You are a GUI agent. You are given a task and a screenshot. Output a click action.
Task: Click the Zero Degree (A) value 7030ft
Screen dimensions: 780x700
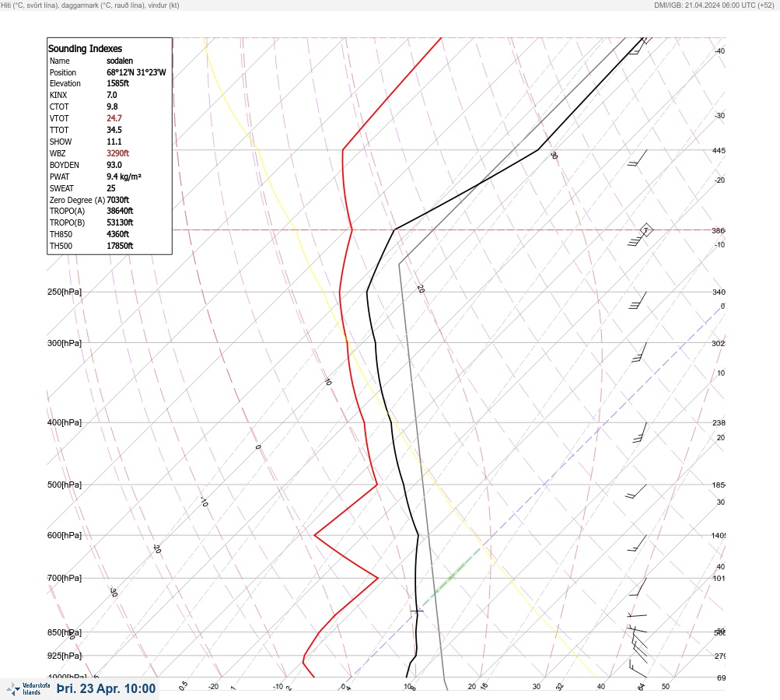[118, 200]
